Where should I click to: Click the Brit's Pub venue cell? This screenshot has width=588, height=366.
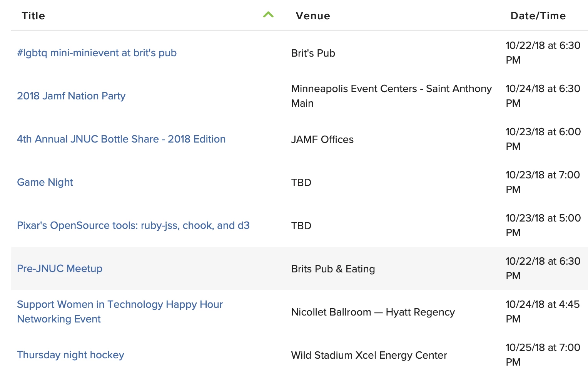coord(313,53)
